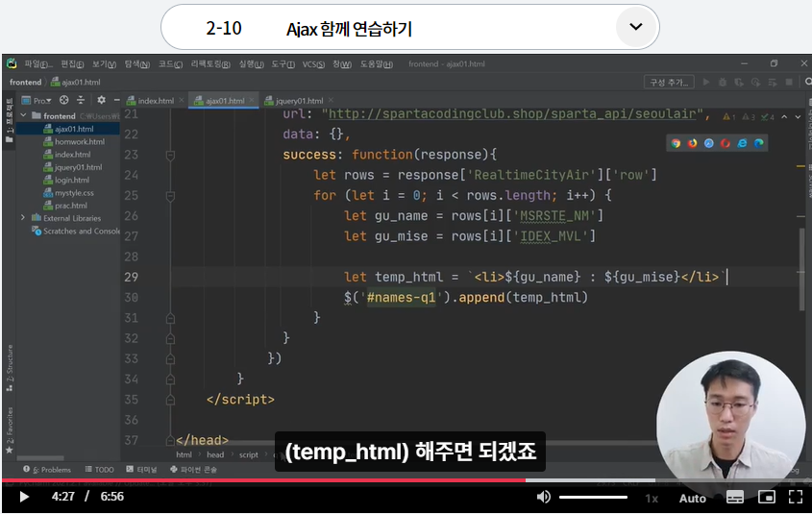The width and height of the screenshot is (812, 514).
Task: Click the Run play icon in toolbar
Action: pyautogui.click(x=706, y=82)
